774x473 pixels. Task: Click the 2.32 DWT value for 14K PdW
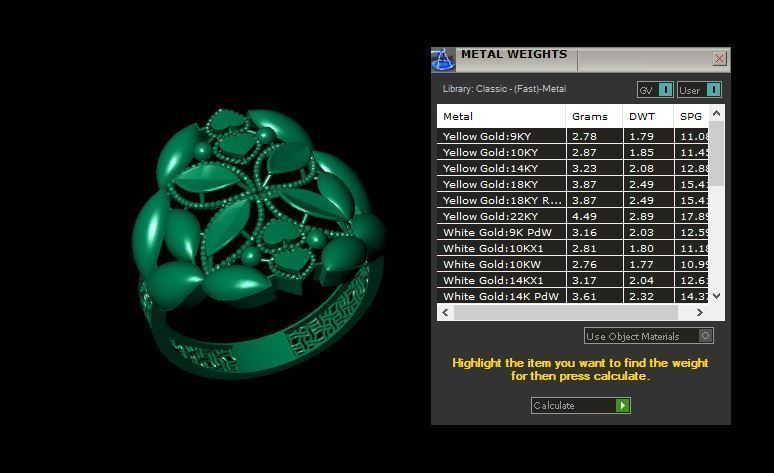pos(641,296)
